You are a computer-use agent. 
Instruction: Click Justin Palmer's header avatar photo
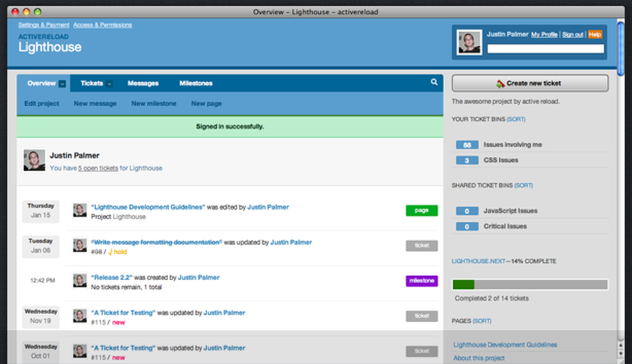469,42
